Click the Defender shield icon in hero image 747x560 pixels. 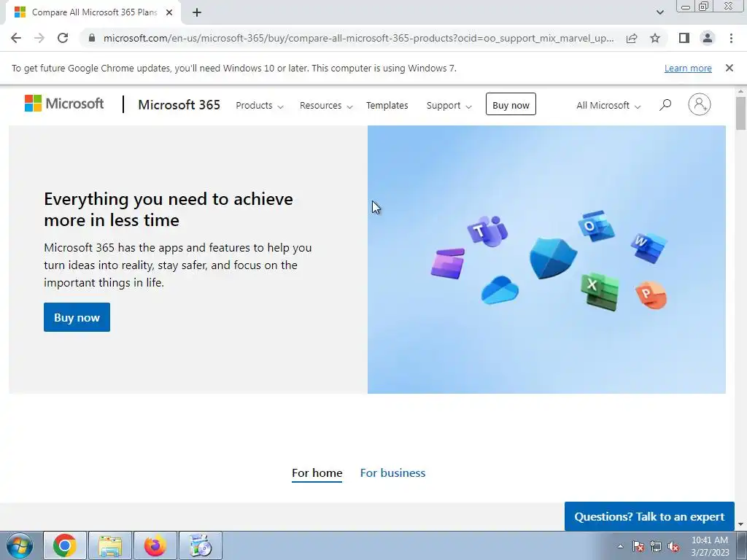point(553,257)
